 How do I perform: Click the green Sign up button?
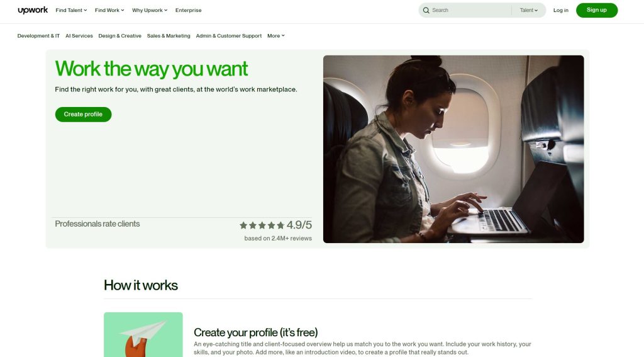[596, 10]
